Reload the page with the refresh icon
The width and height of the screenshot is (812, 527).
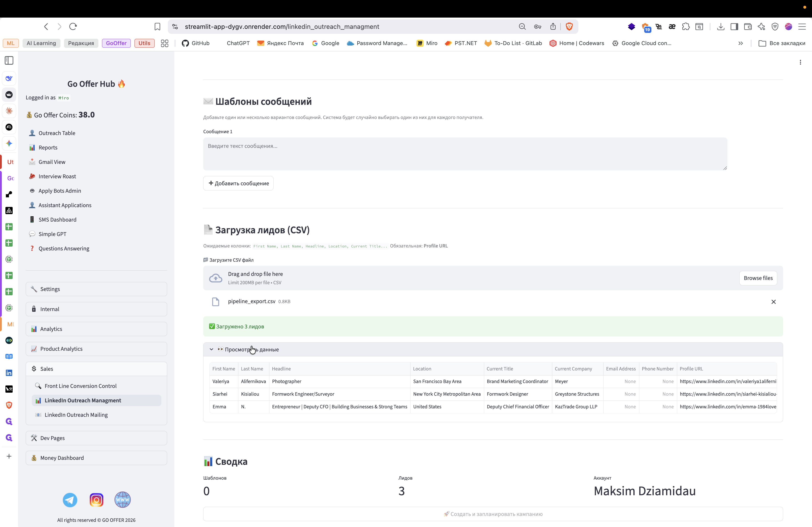pyautogui.click(x=73, y=27)
